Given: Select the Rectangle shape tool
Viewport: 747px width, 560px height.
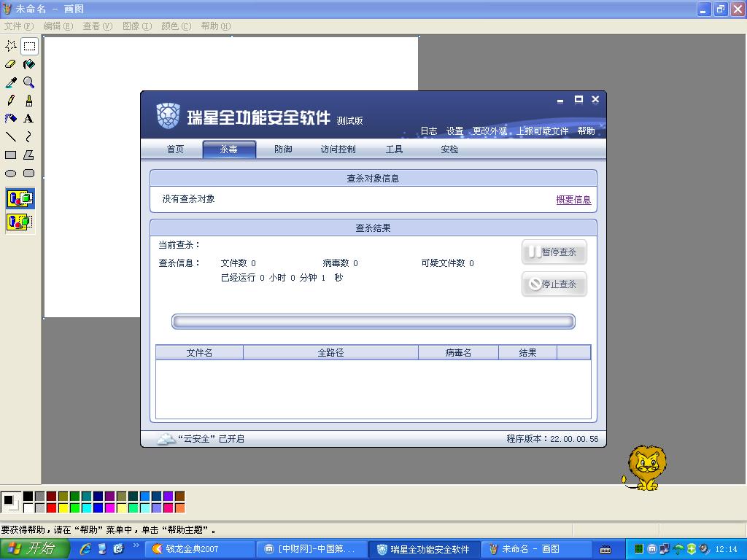Looking at the screenshot, I should pos(11,155).
